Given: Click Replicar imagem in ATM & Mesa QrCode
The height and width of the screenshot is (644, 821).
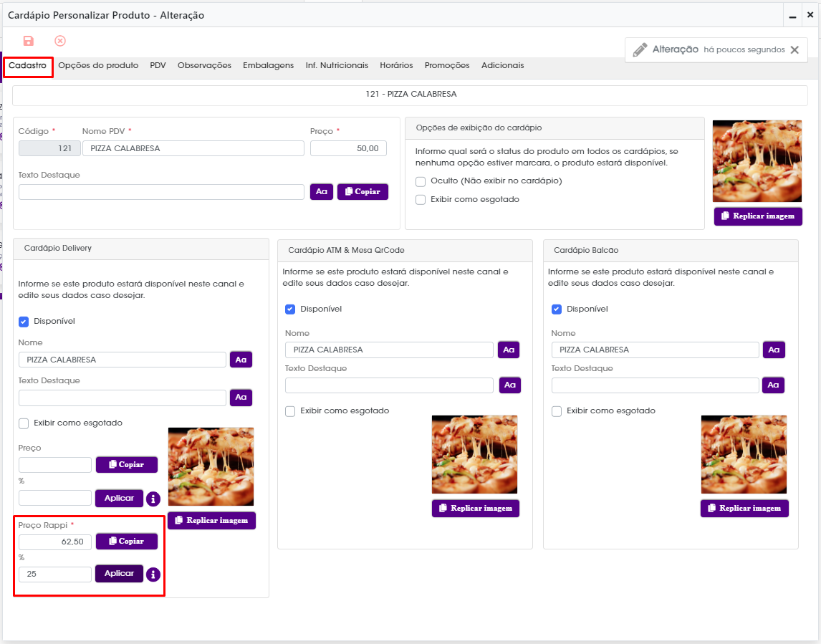Looking at the screenshot, I should 476,509.
